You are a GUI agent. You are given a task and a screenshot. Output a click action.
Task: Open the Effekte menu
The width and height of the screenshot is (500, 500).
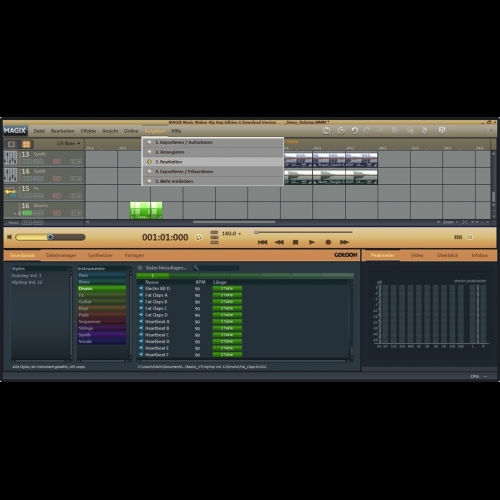[88, 131]
